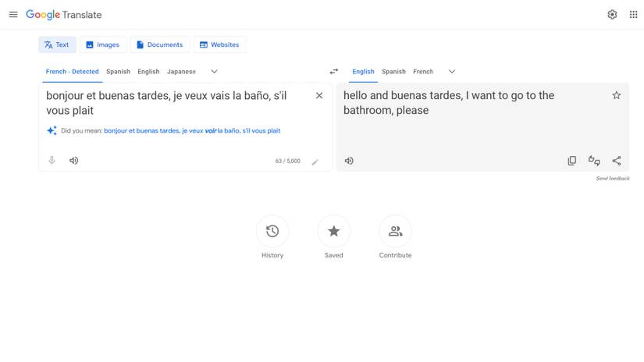Rate this translation
Viewport: 644px width, 362px height.
tap(594, 161)
